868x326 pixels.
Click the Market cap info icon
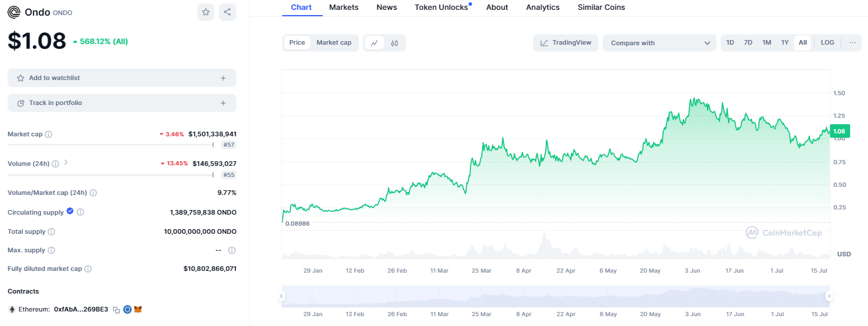pyautogui.click(x=49, y=134)
